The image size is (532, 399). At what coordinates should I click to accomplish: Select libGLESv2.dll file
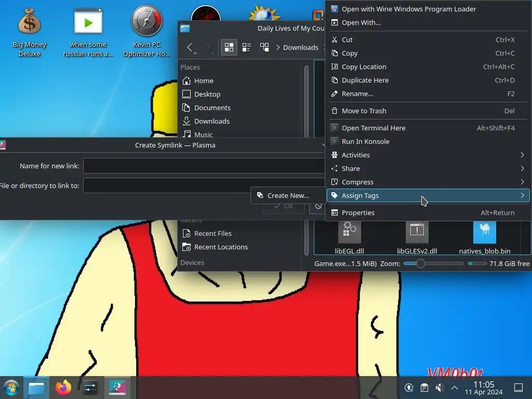coord(417,237)
